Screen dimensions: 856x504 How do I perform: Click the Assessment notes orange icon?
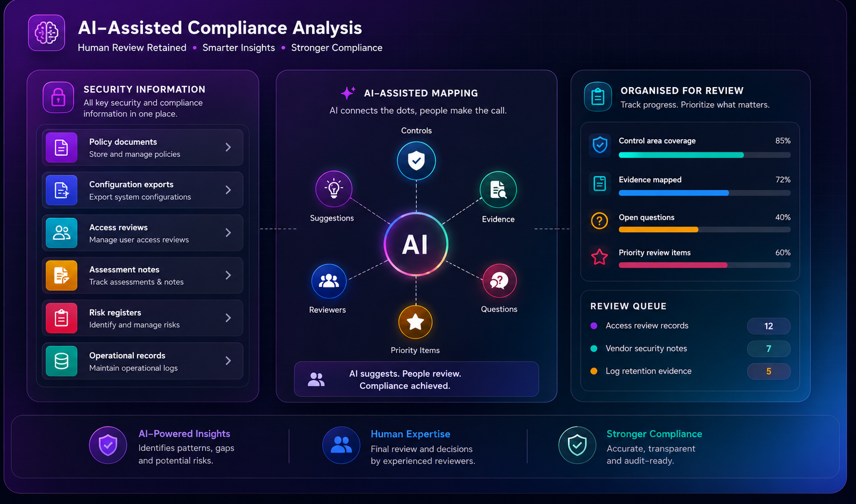(62, 275)
